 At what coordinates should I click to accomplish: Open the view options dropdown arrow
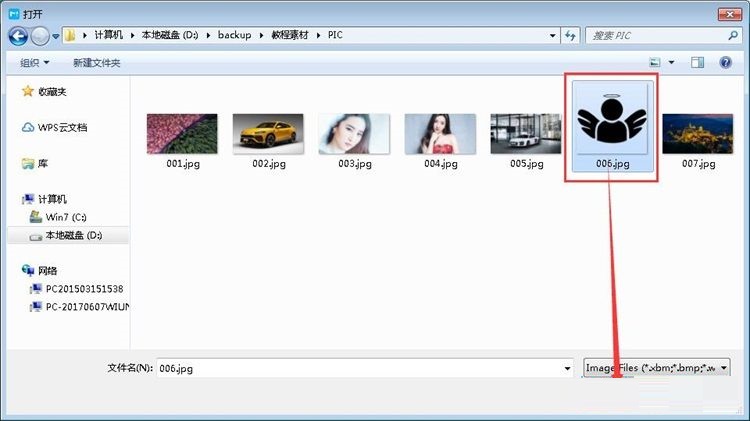(671, 63)
